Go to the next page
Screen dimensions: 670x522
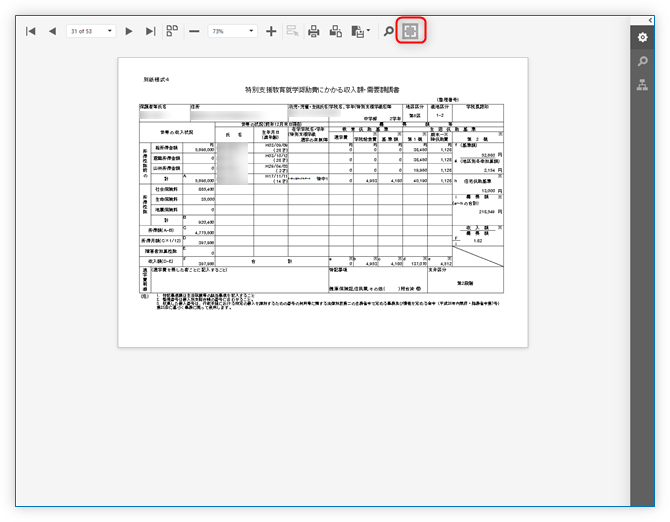[129, 31]
